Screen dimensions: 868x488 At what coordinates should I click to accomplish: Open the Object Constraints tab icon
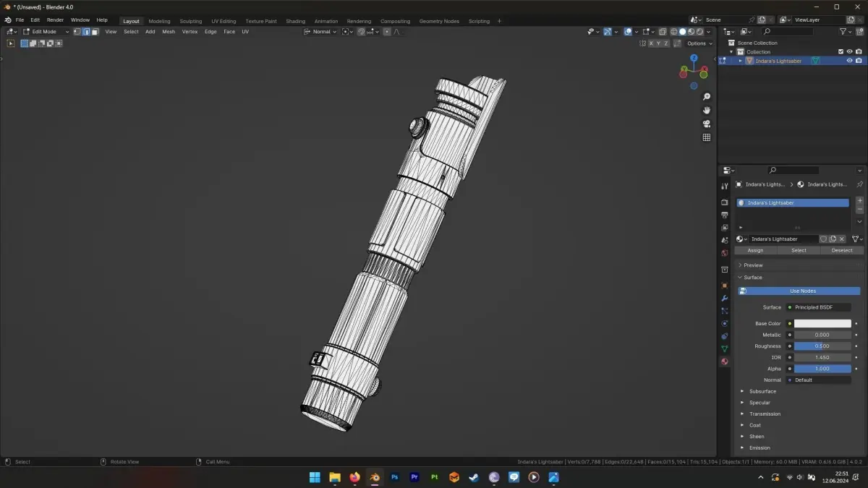click(724, 336)
